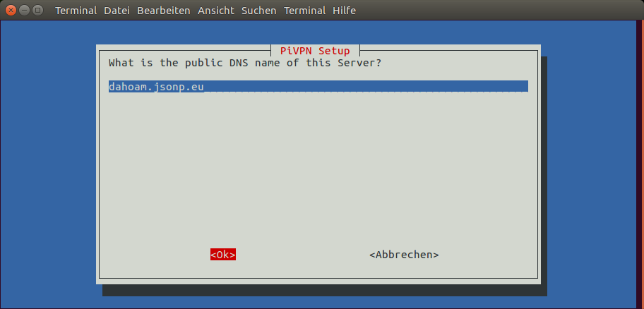
Task: Open the Terminal application menu
Action: (x=76, y=11)
